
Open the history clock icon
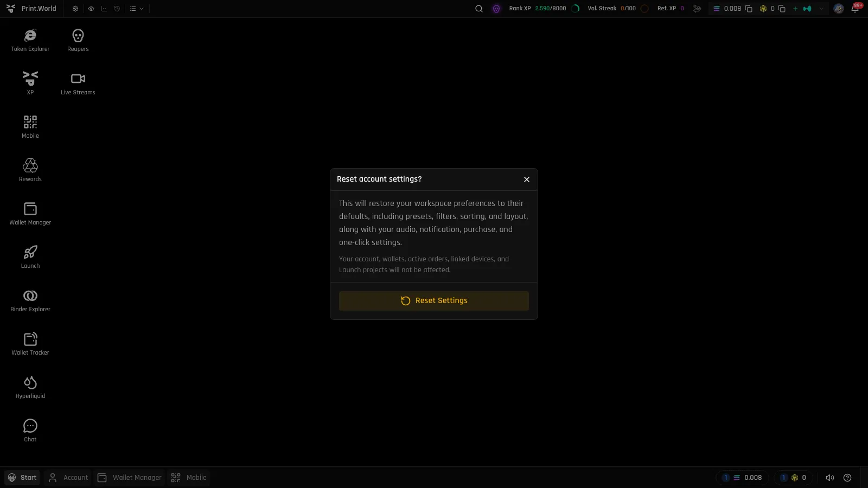tap(117, 9)
